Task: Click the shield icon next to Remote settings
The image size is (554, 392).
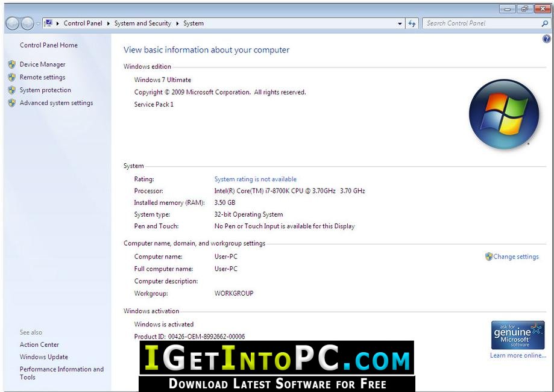Action: click(x=11, y=77)
